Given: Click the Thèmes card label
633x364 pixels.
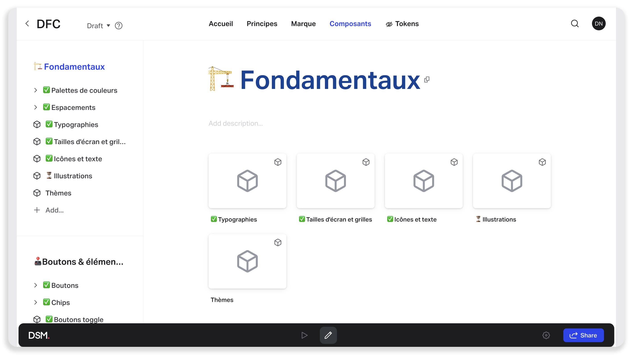Looking at the screenshot, I should tap(222, 300).
